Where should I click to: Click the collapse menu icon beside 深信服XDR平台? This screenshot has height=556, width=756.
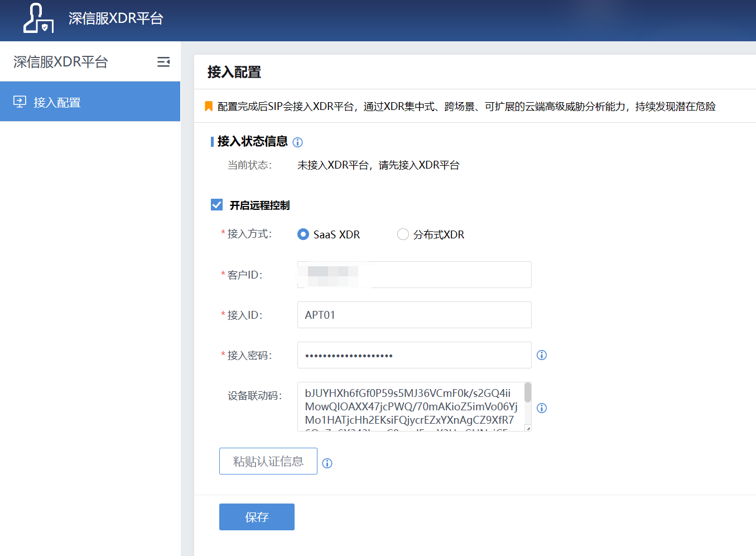pos(163,62)
